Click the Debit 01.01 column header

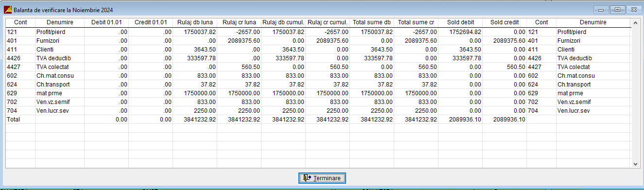(x=106, y=22)
